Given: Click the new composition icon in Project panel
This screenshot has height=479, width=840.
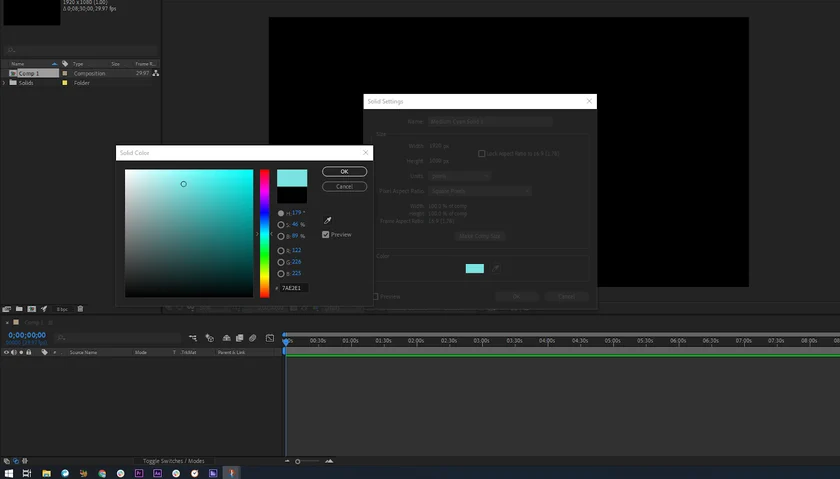Looking at the screenshot, I should 32,309.
